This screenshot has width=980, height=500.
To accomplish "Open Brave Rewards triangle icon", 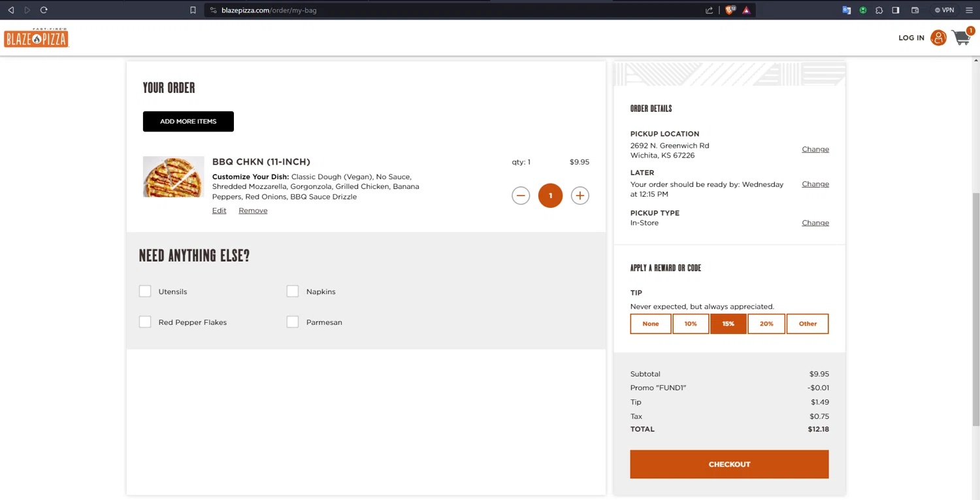I will click(x=746, y=10).
